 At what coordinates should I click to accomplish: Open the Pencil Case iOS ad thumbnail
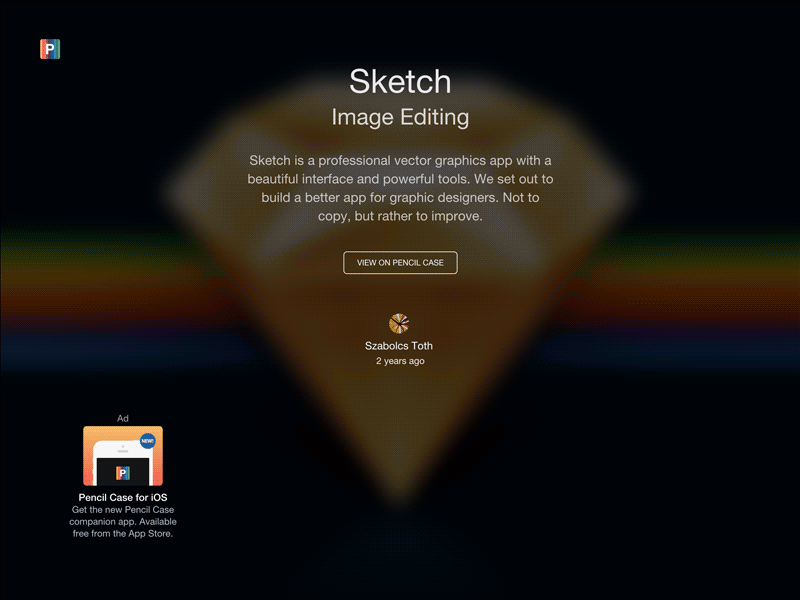(x=123, y=456)
